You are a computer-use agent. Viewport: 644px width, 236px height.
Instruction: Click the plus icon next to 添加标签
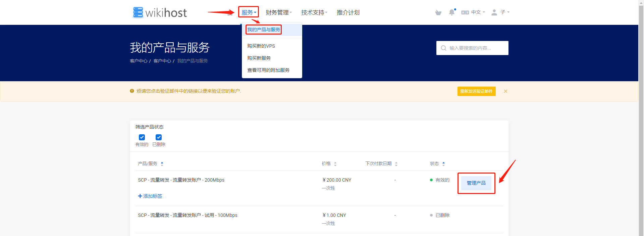pyautogui.click(x=140, y=196)
